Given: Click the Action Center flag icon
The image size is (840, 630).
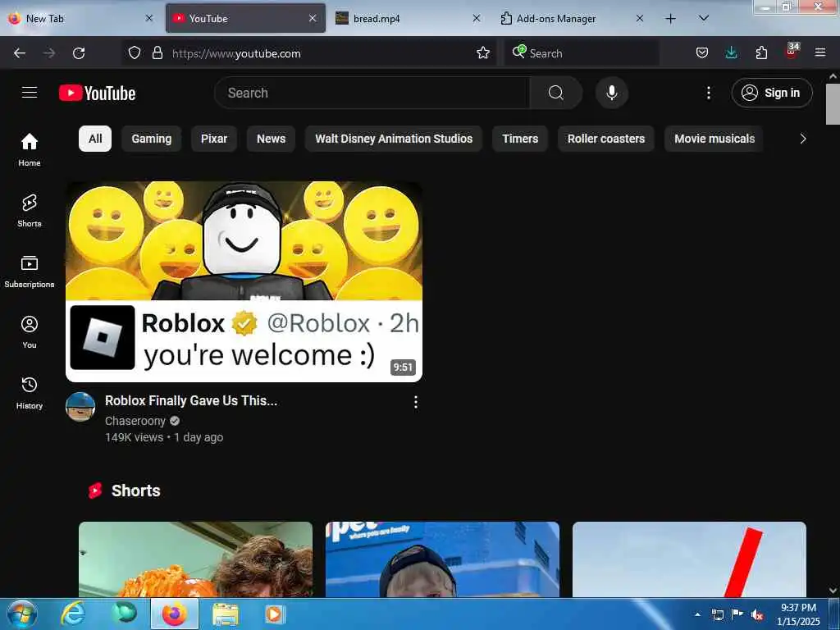Looking at the screenshot, I should 737,614.
